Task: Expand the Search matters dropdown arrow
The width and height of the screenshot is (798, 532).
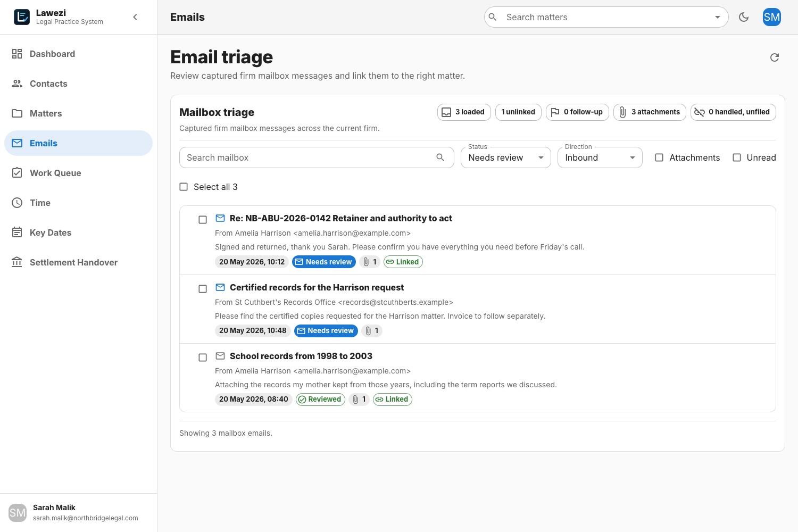Action: pyautogui.click(x=717, y=17)
